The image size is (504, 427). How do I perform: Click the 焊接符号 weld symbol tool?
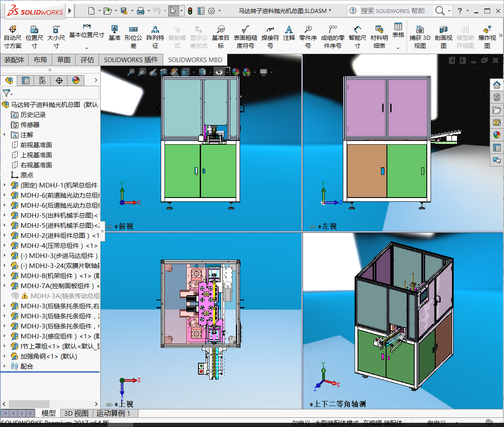[270, 36]
